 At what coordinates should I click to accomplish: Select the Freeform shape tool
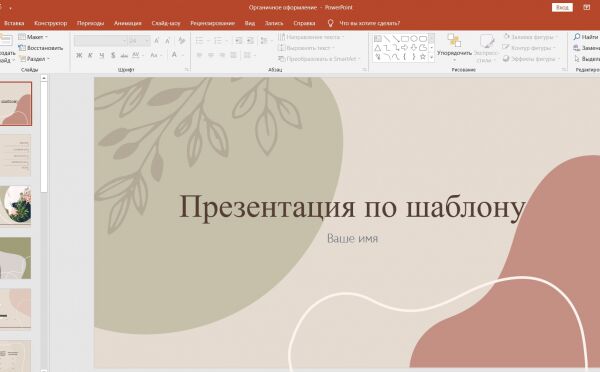click(x=422, y=48)
